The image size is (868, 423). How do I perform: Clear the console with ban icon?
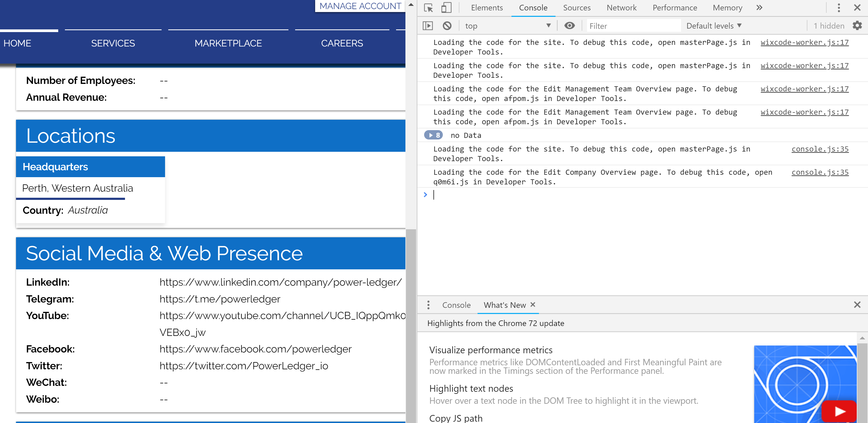[447, 26]
